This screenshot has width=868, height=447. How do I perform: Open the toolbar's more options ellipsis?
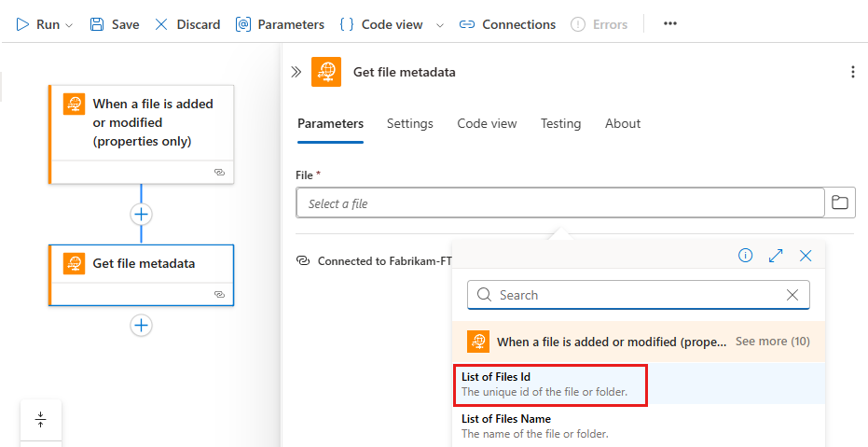(x=670, y=24)
